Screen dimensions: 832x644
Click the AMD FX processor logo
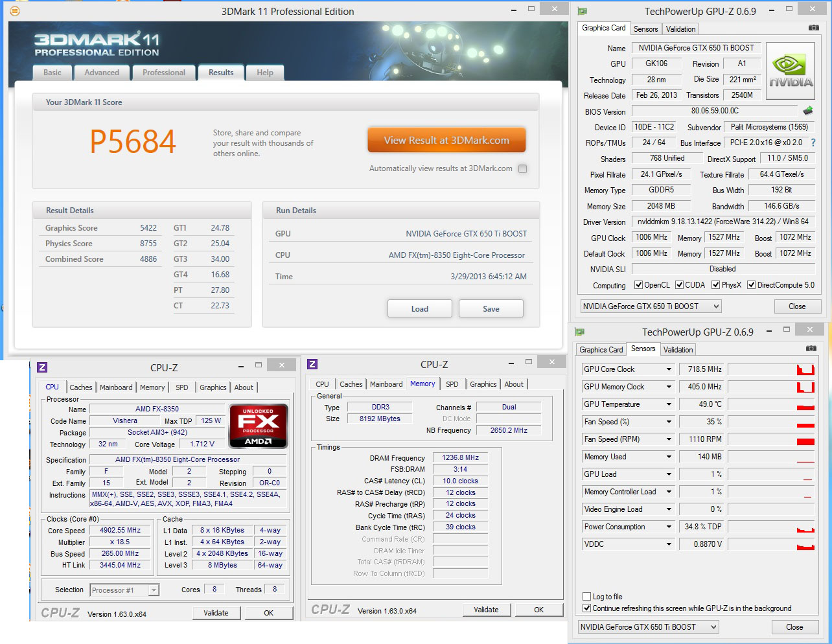click(258, 426)
